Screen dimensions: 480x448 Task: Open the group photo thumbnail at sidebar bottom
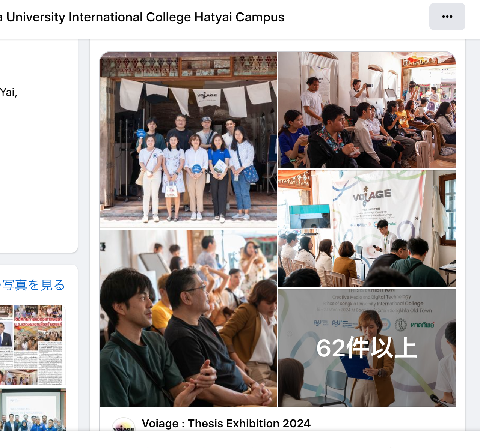coord(33,410)
